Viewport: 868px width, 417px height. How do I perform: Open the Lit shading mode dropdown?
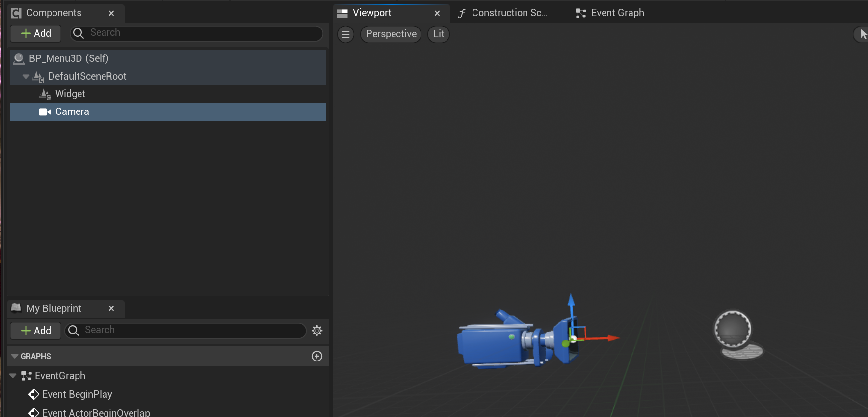point(438,34)
